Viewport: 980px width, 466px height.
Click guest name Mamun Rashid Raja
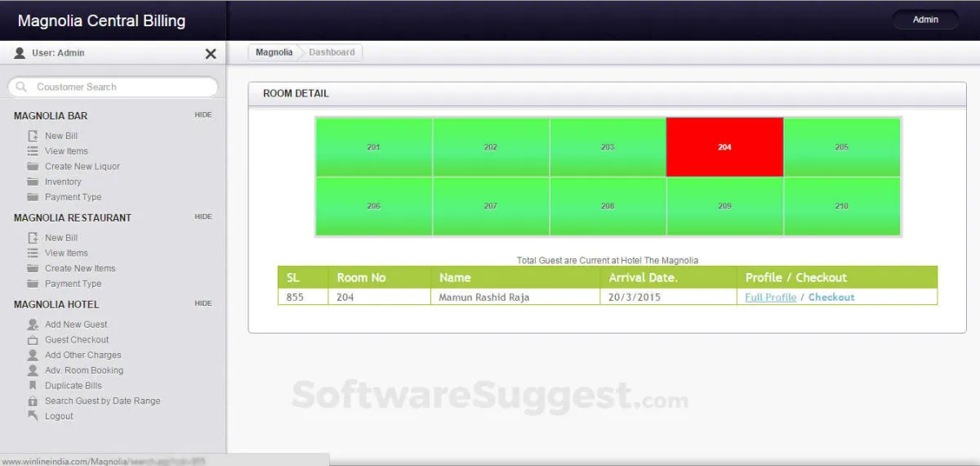tap(484, 298)
